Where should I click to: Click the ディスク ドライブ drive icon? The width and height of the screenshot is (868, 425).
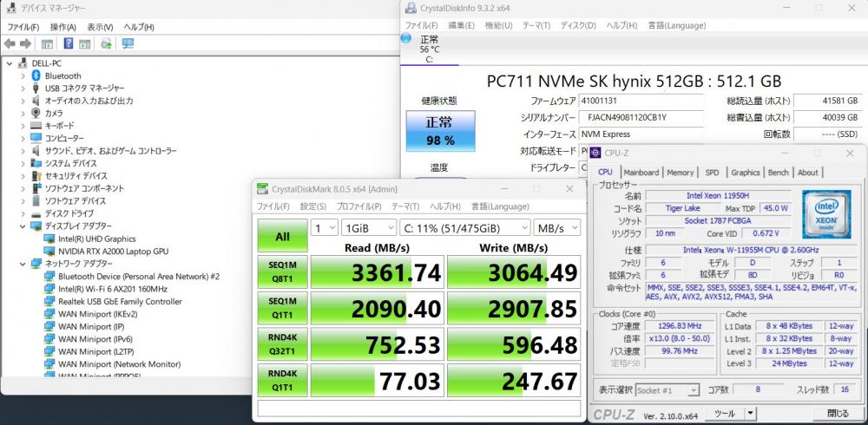point(36,213)
